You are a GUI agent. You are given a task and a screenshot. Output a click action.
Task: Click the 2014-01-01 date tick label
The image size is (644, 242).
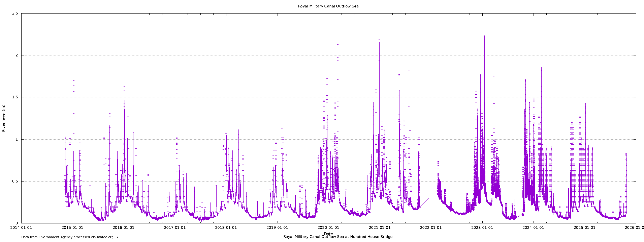pyautogui.click(x=21, y=228)
